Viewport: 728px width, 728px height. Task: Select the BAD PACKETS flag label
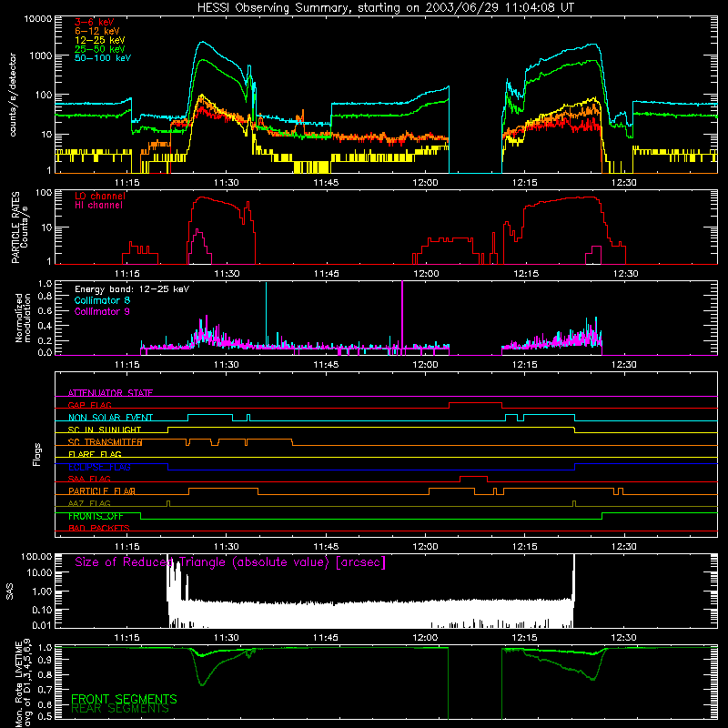(99, 528)
